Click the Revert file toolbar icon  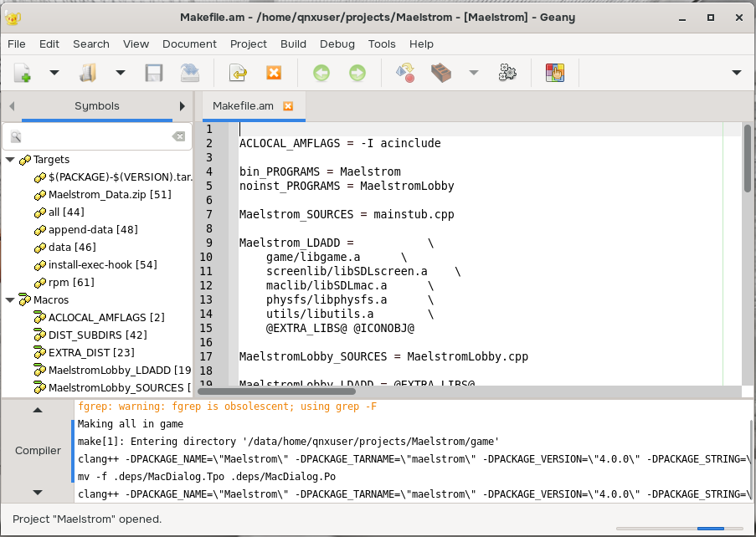238,74
